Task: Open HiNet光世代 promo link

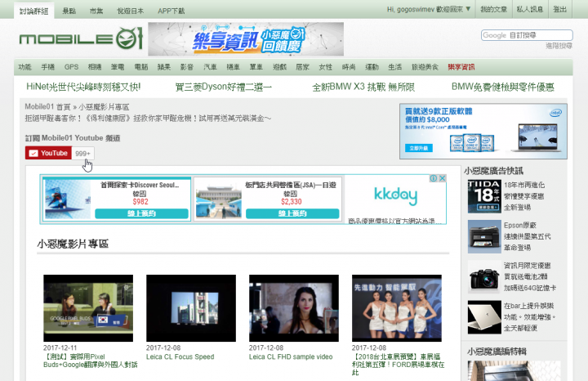Action: point(83,87)
